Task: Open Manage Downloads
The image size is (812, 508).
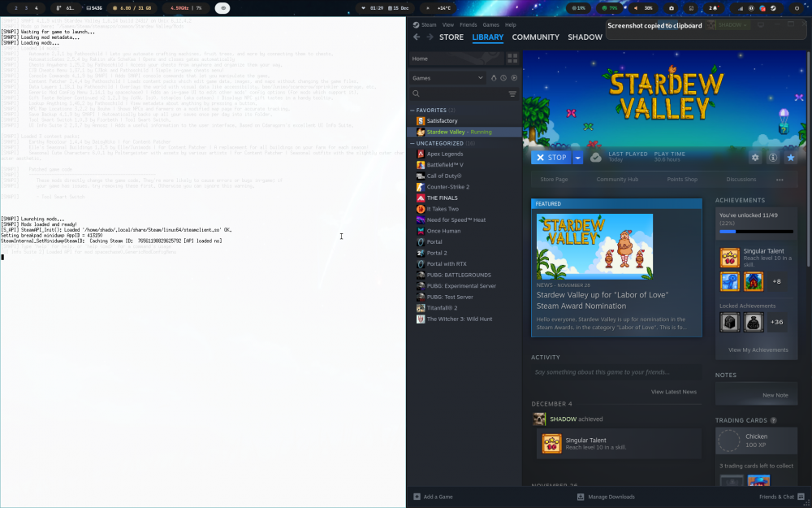Action: 606,497
